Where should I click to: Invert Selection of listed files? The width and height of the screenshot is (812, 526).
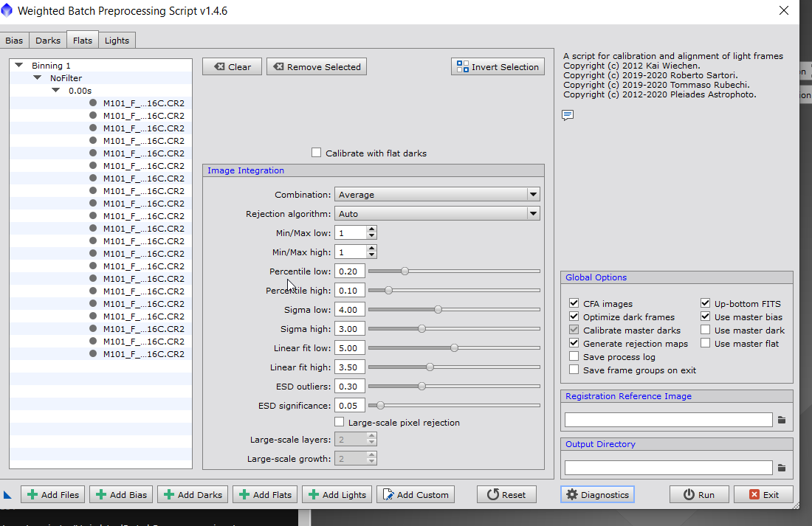[x=498, y=67]
